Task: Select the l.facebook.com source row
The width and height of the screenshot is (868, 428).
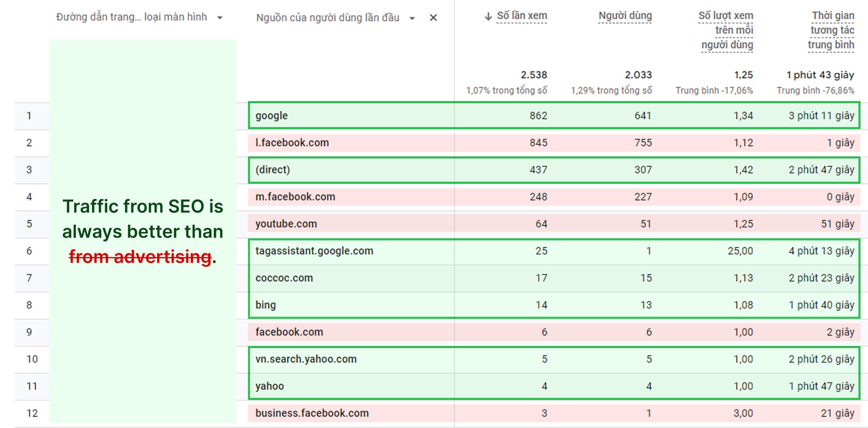Action: tap(292, 143)
